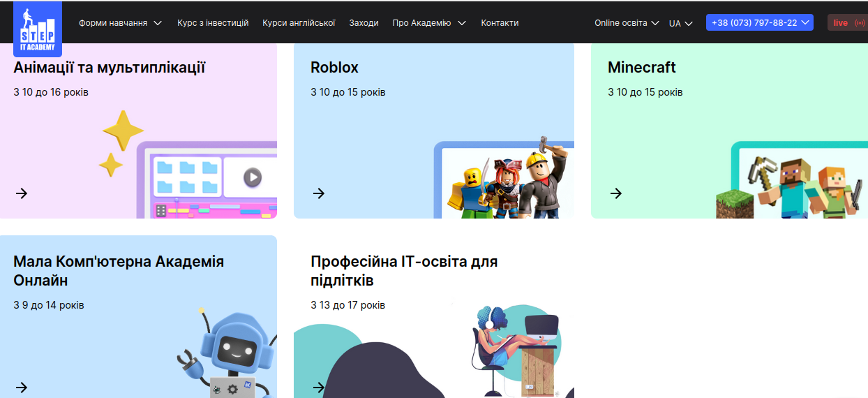This screenshot has width=868, height=398.
Task: Open the UA language selector
Action: pos(680,23)
